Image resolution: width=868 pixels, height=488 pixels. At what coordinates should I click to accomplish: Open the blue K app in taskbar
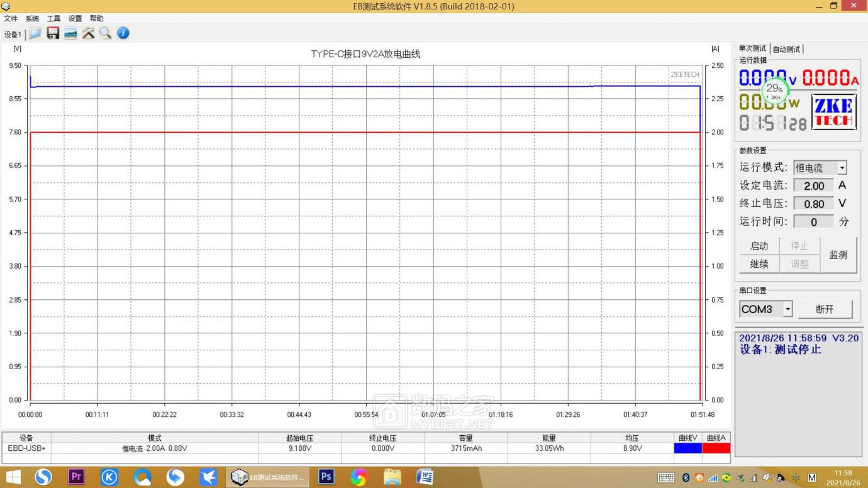[x=109, y=477]
